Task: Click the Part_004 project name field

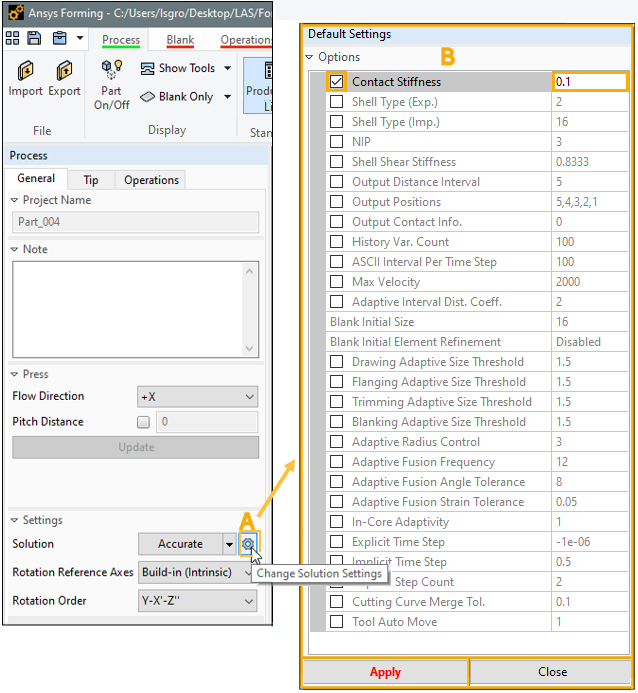Action: pyautogui.click(x=135, y=222)
